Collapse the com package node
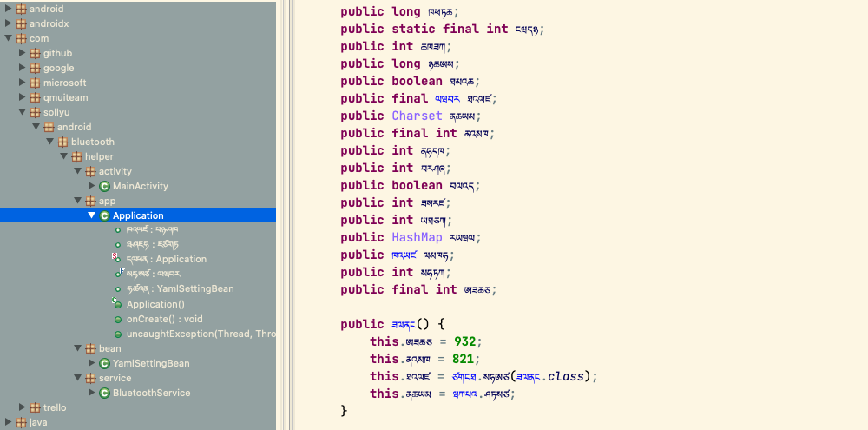 [8, 38]
